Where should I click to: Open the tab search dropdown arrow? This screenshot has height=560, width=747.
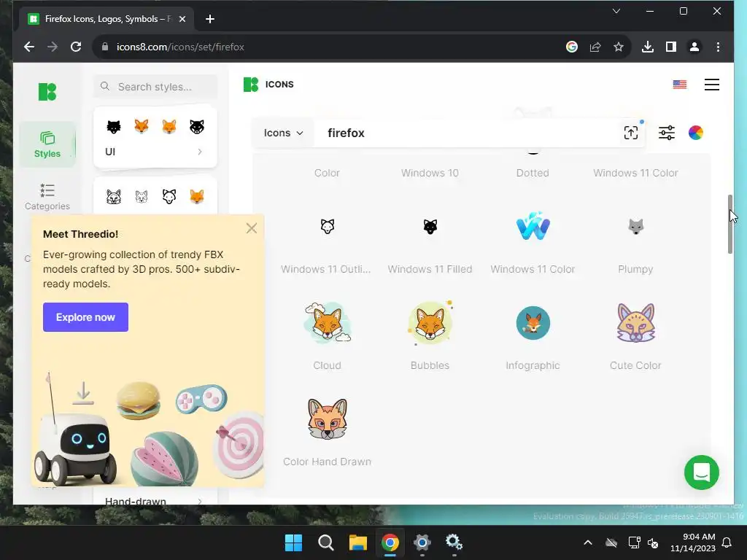[x=616, y=11]
